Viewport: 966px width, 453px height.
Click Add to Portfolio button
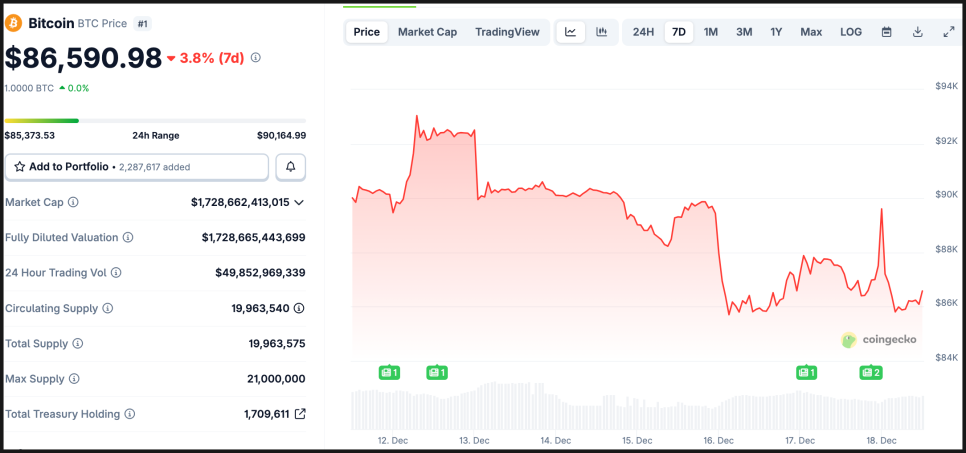pos(137,167)
